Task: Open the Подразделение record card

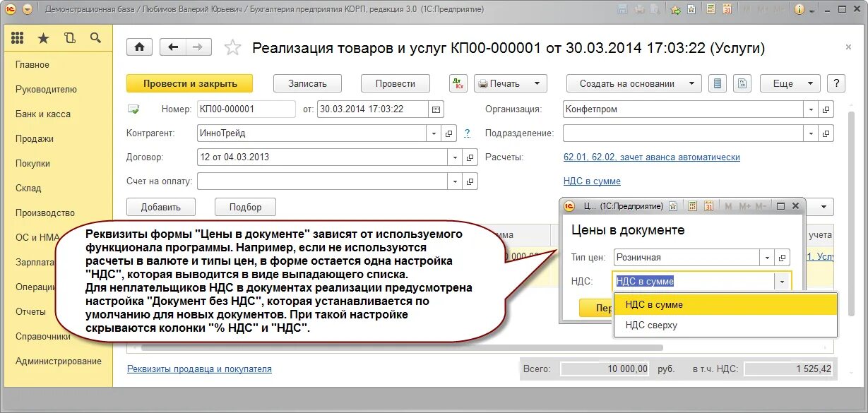Action: [x=826, y=133]
